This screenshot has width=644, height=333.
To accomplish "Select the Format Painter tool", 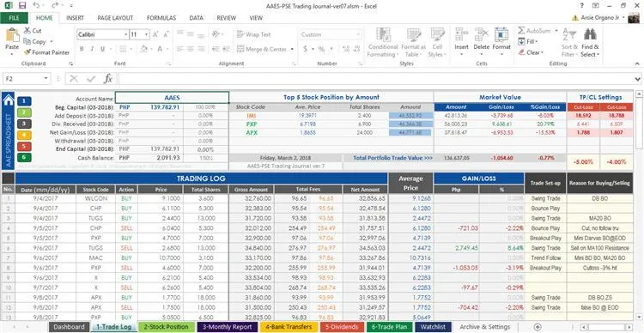I will tap(46, 52).
